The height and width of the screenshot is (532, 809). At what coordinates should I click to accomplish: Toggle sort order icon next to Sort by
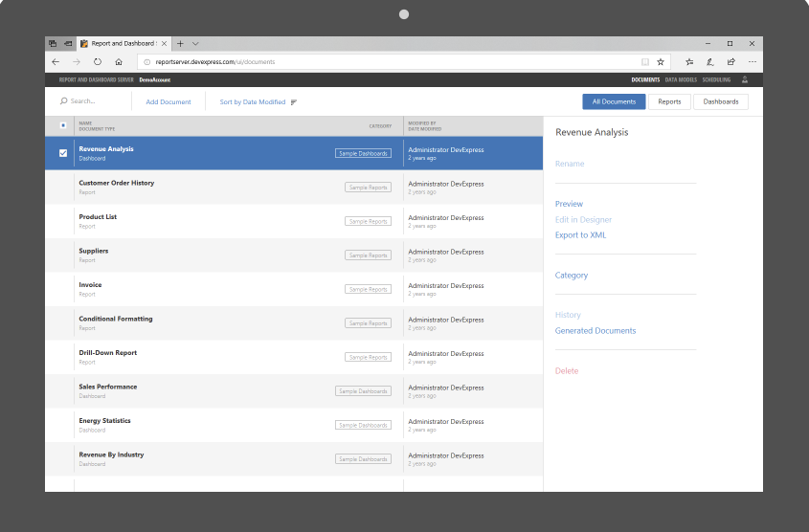tap(294, 102)
